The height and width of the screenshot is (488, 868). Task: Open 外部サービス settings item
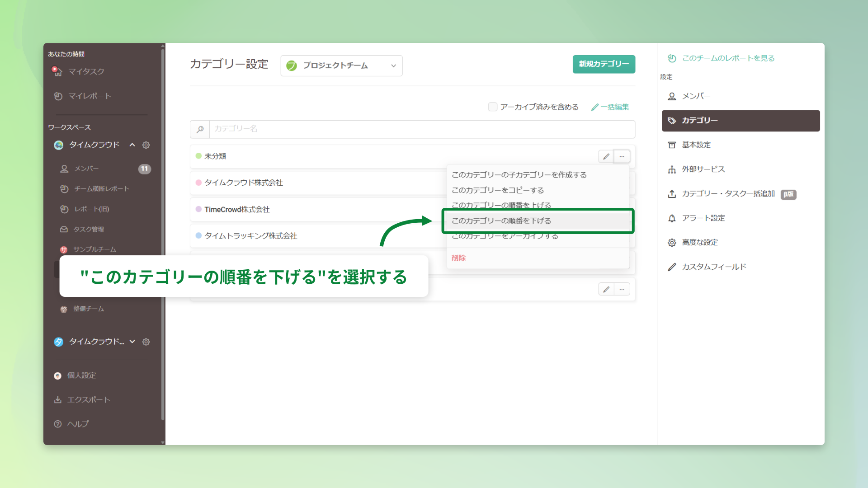point(703,169)
